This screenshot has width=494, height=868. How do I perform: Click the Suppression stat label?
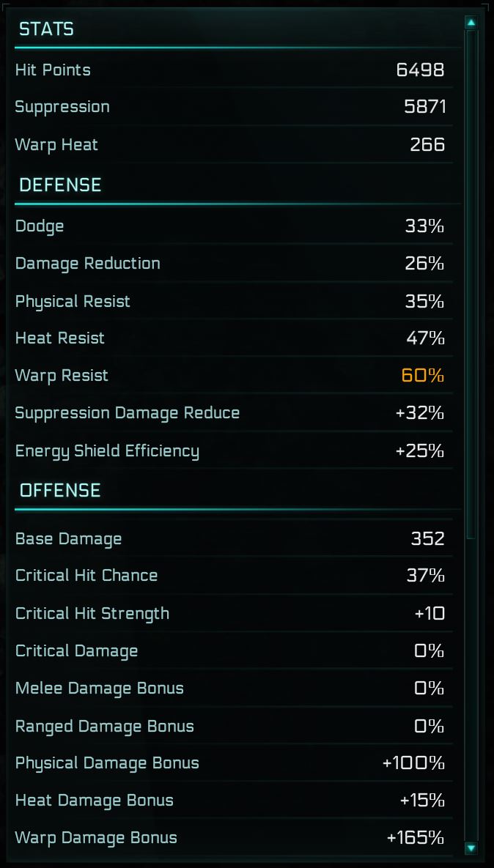(x=62, y=107)
